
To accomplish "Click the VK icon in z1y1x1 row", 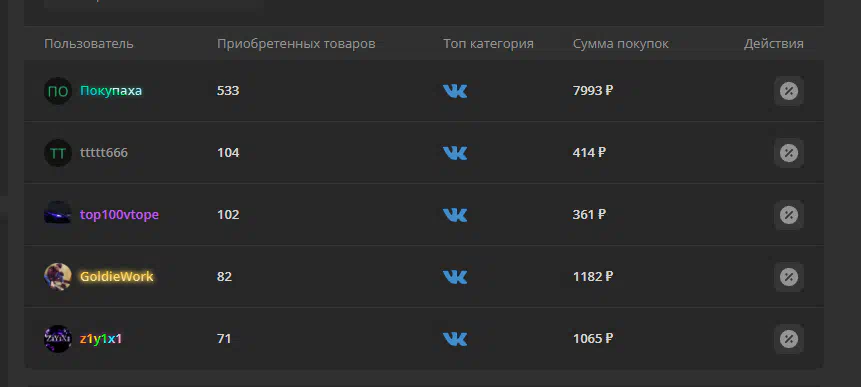I will (455, 339).
